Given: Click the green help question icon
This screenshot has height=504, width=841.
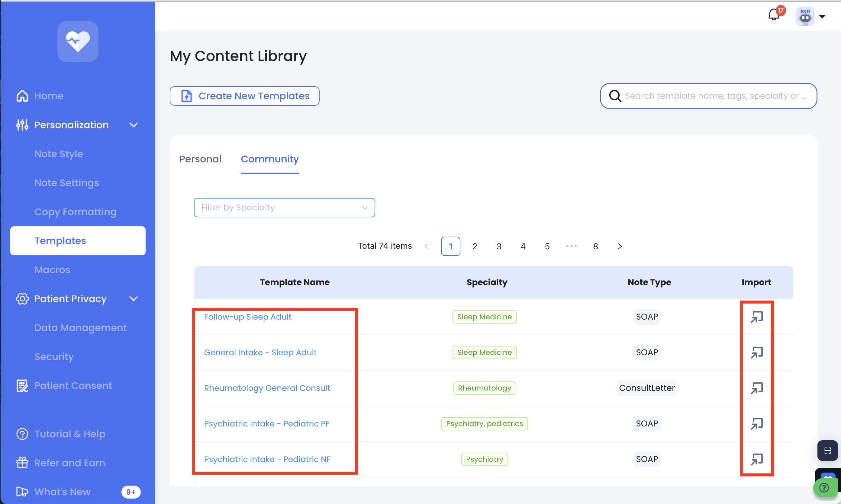Looking at the screenshot, I should (824, 488).
